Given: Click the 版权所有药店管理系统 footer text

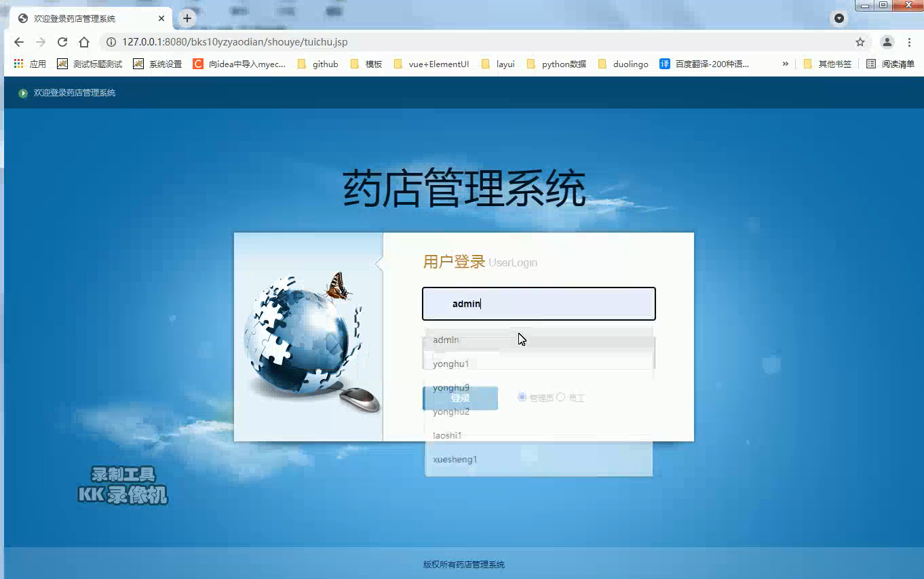Looking at the screenshot, I should (464, 565).
